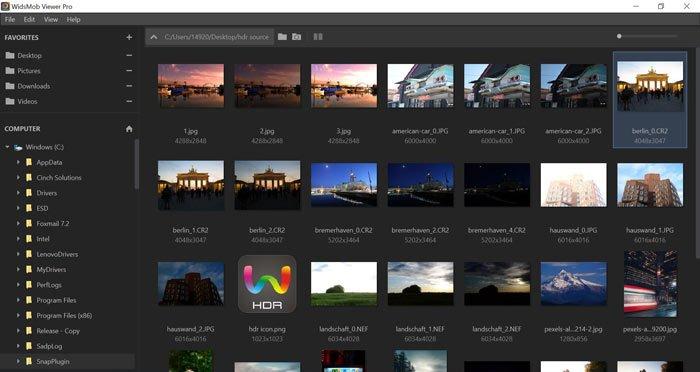The height and width of the screenshot is (372, 700).
Task: Remove Videos from favorites with the minus icon
Action: click(129, 101)
